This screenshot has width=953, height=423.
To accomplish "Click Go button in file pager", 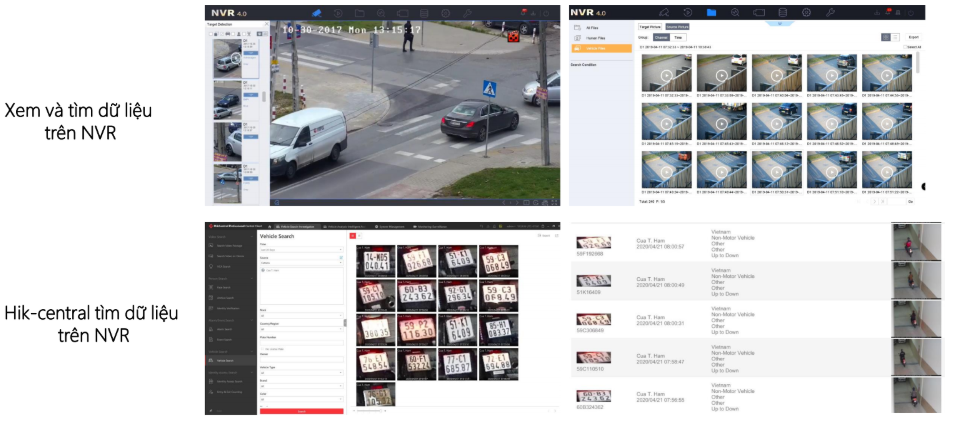I will click(x=910, y=201).
